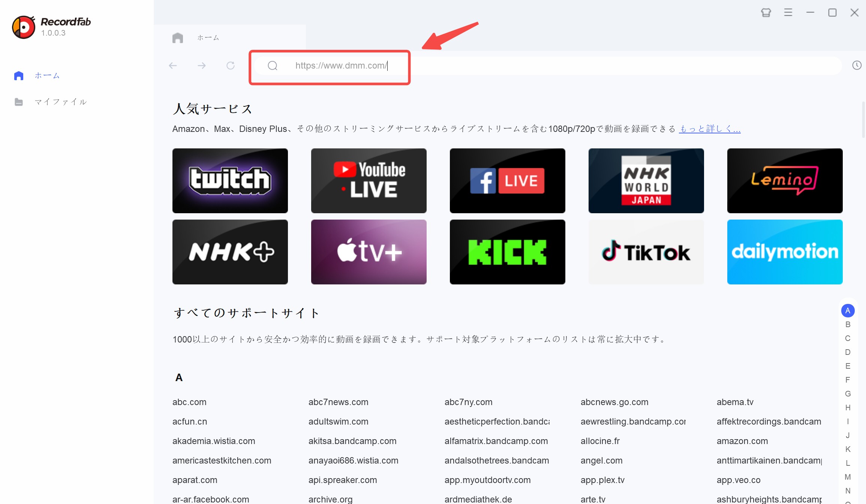Jump to letter N in index

click(x=848, y=491)
